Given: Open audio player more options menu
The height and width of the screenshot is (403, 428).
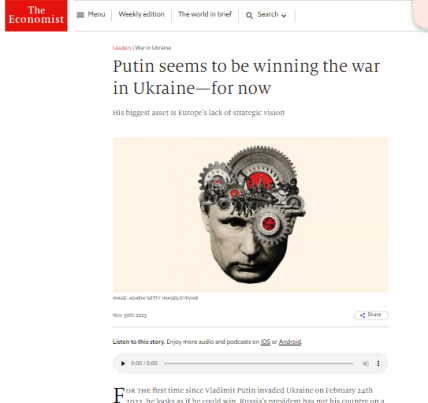Looking at the screenshot, I should [x=378, y=363].
